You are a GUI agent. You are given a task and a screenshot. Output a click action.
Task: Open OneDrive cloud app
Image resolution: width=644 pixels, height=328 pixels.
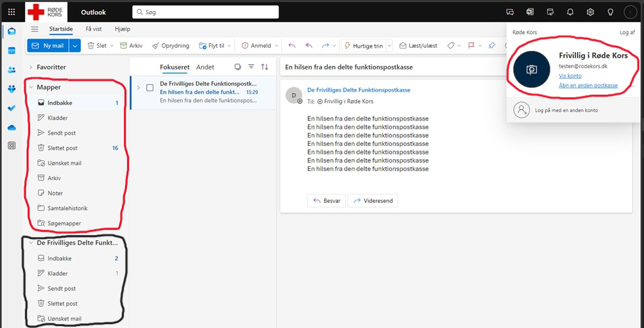tap(12, 127)
